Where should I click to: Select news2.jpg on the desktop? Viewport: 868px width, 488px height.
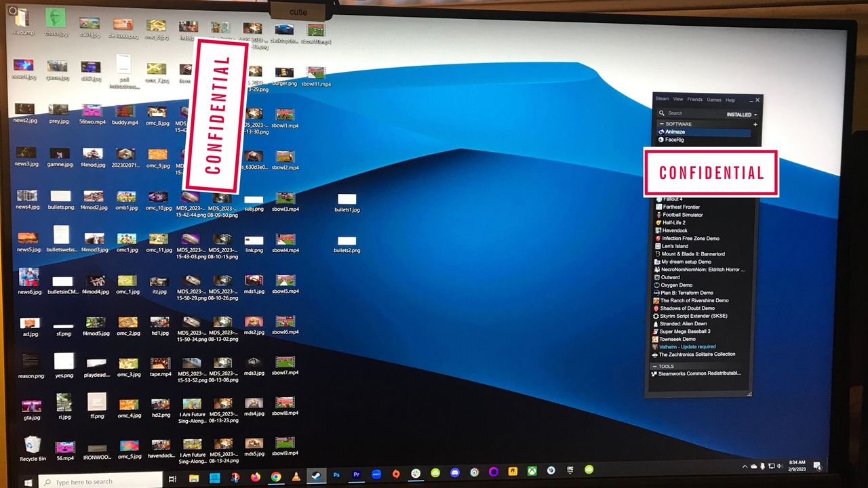point(24,113)
